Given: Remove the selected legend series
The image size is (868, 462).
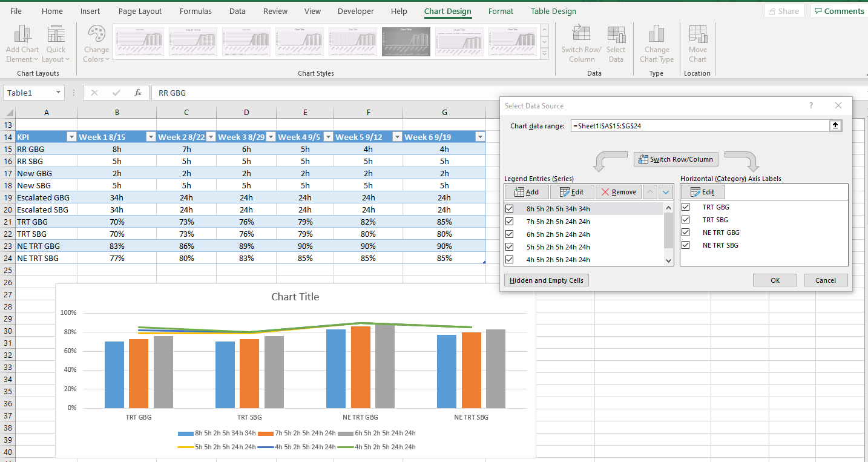Looking at the screenshot, I should point(618,191).
